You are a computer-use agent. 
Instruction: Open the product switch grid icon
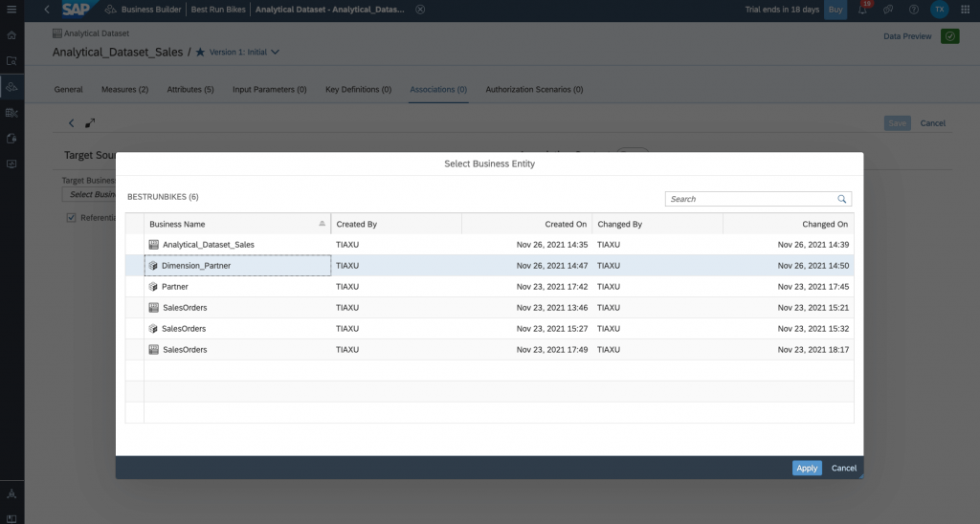point(965,10)
